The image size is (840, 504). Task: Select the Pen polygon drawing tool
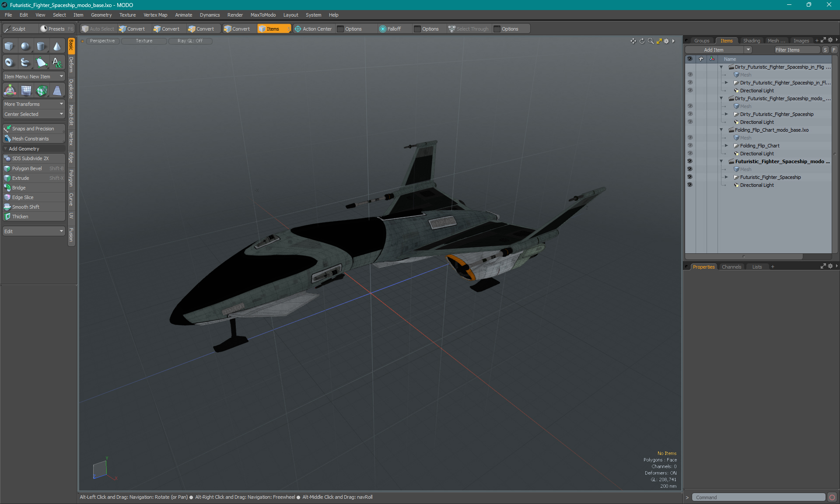(41, 63)
